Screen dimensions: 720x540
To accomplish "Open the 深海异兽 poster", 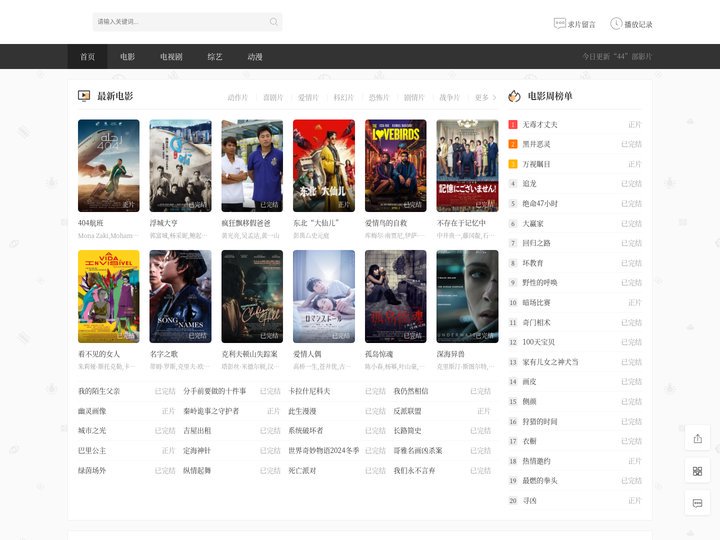I will [x=467, y=296].
